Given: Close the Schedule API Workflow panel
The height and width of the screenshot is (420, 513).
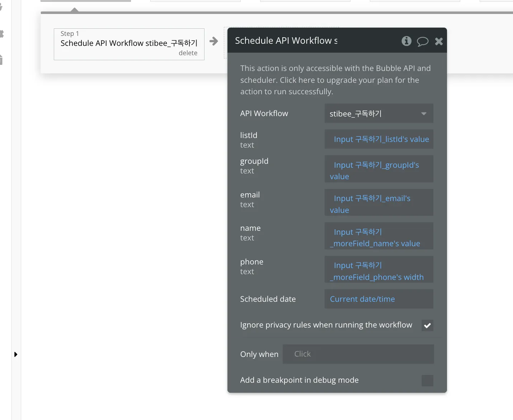Looking at the screenshot, I should [x=439, y=41].
